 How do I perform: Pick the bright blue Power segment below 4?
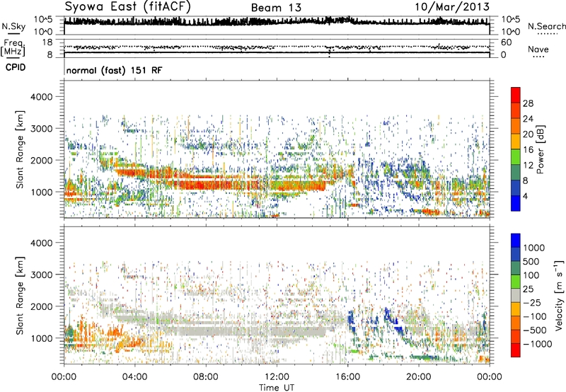pos(516,203)
